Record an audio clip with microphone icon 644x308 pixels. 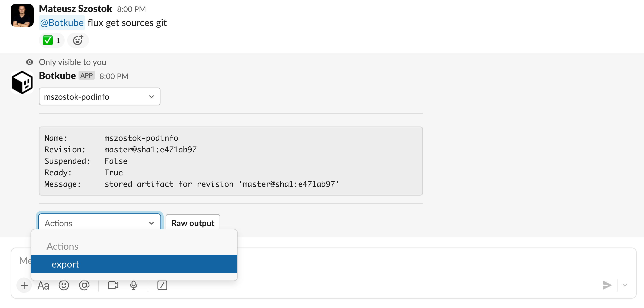point(134,285)
